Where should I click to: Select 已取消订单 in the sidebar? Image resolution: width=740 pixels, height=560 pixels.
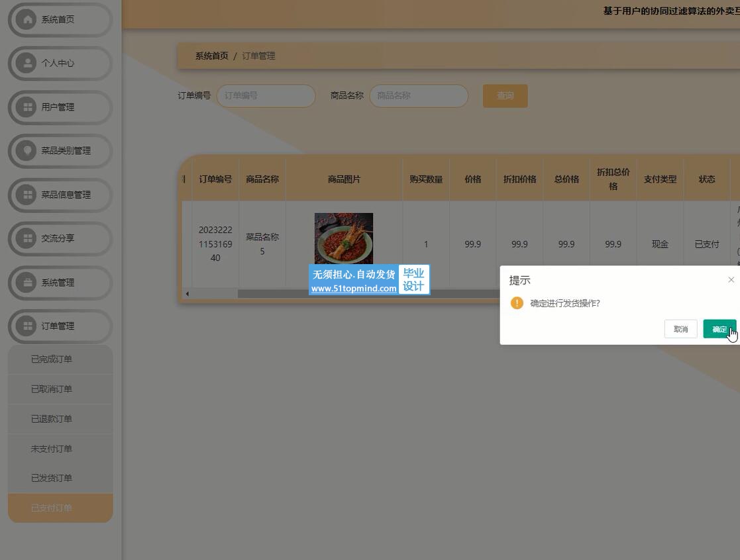tap(52, 389)
